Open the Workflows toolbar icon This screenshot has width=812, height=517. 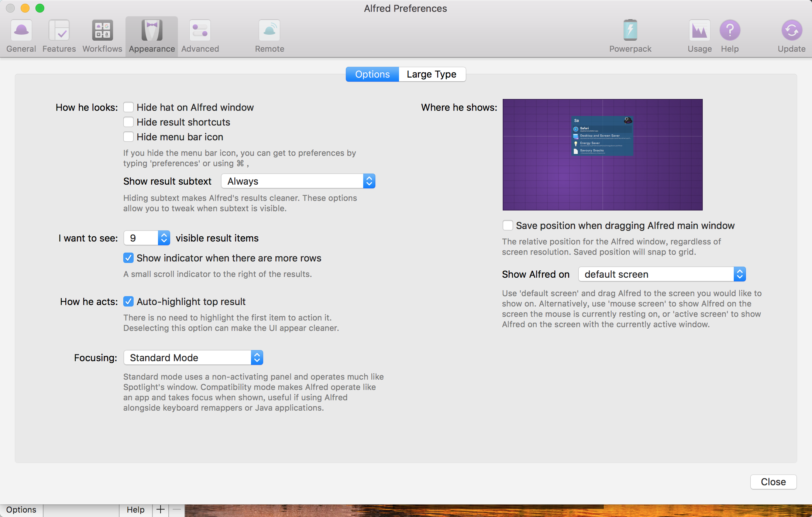coord(102,31)
